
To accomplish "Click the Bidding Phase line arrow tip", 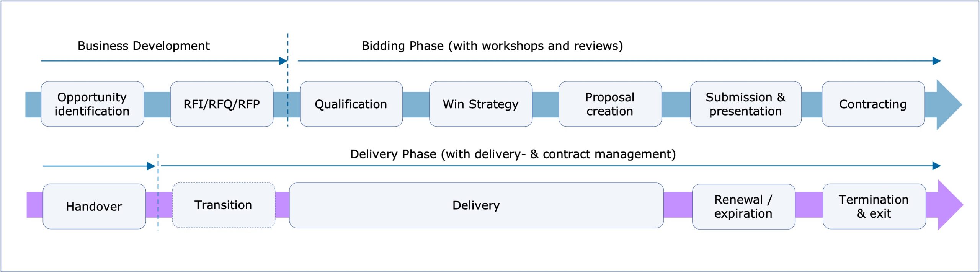I will pos(936,61).
